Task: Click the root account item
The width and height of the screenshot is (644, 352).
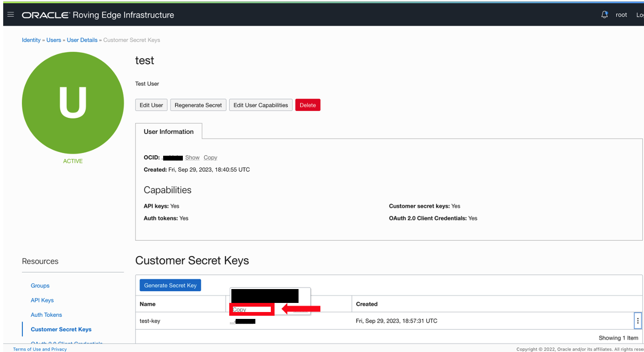Action: (621, 15)
